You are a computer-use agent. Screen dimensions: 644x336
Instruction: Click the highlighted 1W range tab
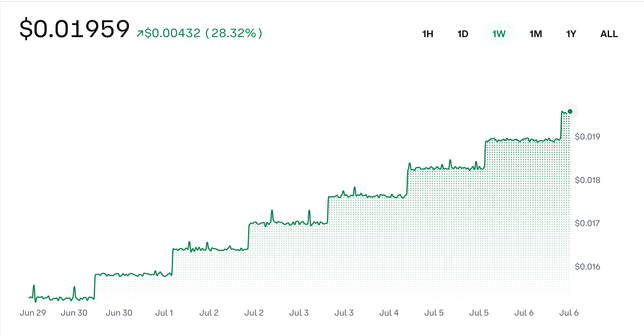pos(499,34)
